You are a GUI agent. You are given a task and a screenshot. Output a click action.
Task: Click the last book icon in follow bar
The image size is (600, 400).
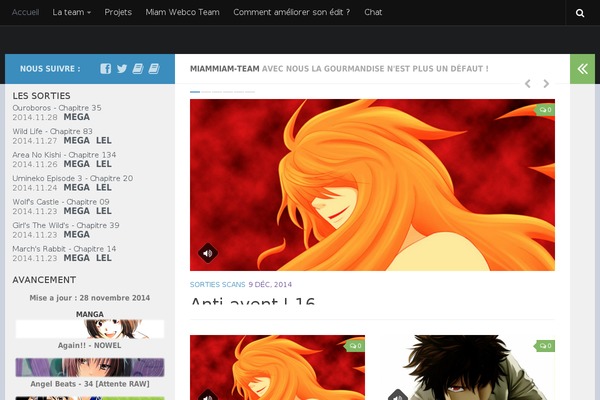coord(154,69)
